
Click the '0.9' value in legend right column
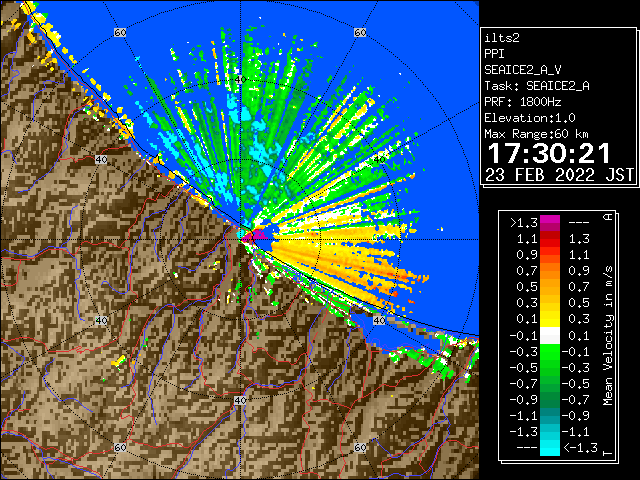tap(579, 271)
